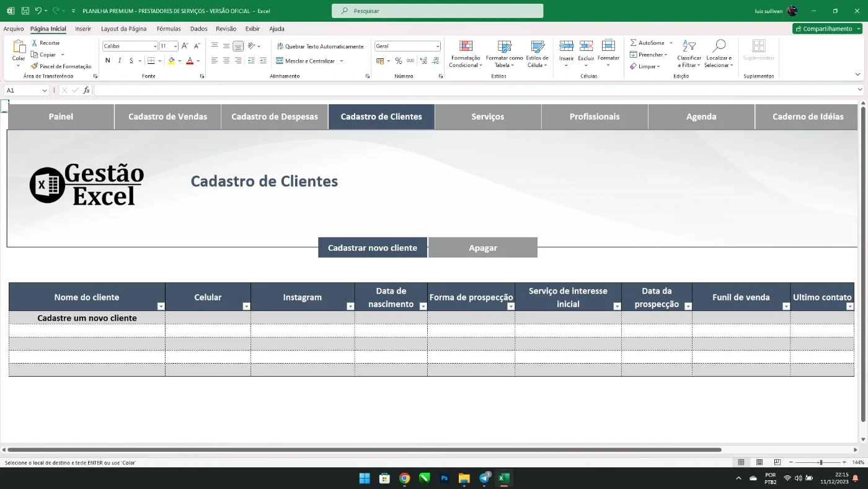
Task: Click the AutoSoma sigma icon
Action: (x=634, y=43)
